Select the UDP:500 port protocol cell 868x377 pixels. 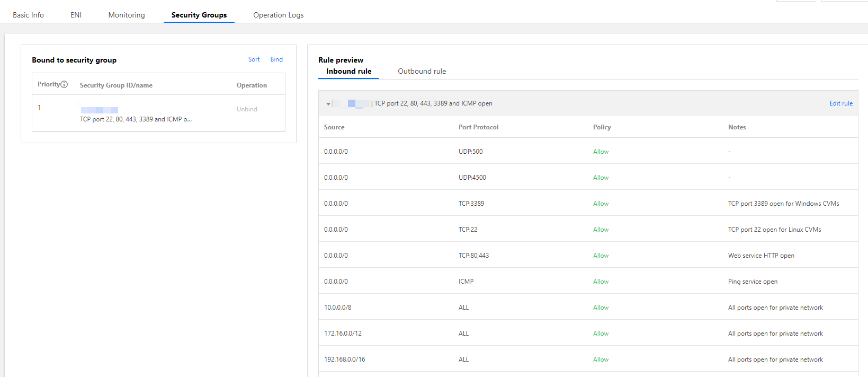pos(471,152)
